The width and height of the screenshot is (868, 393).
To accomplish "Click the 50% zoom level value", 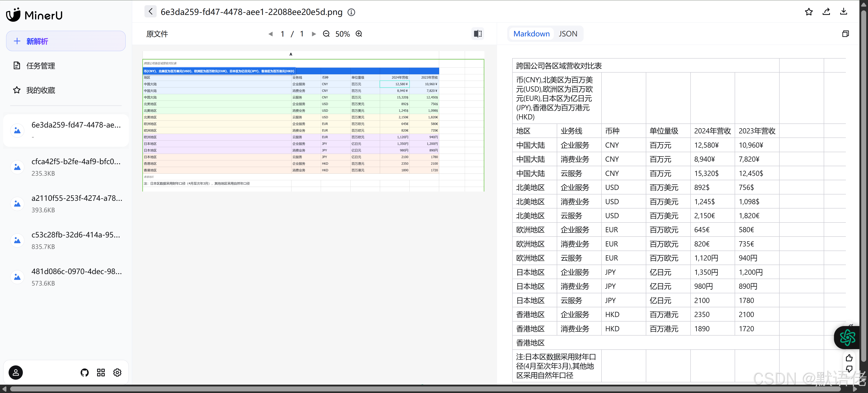I will point(342,34).
